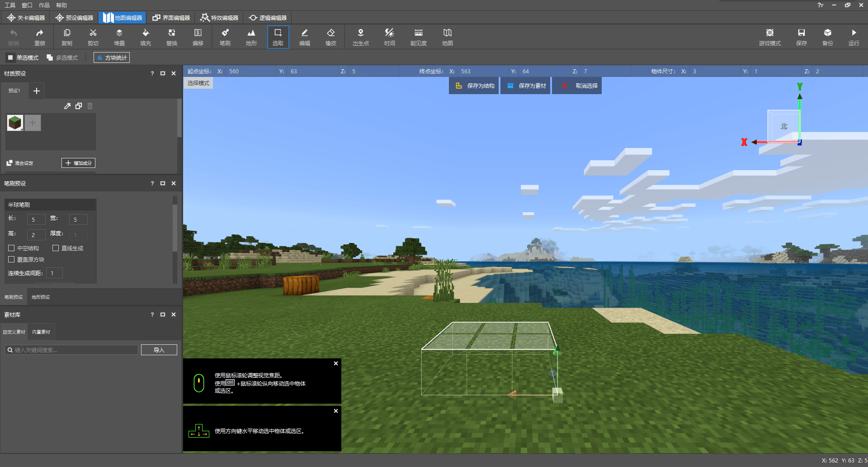
Task: Maximize the 笔刷预设 panel
Action: point(163,183)
